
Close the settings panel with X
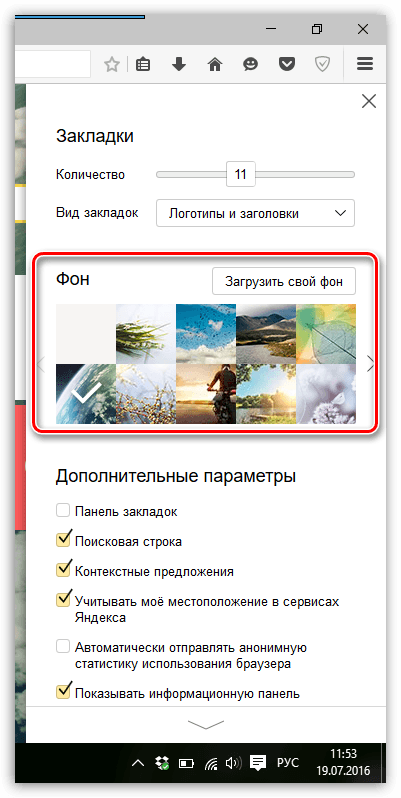click(x=368, y=101)
